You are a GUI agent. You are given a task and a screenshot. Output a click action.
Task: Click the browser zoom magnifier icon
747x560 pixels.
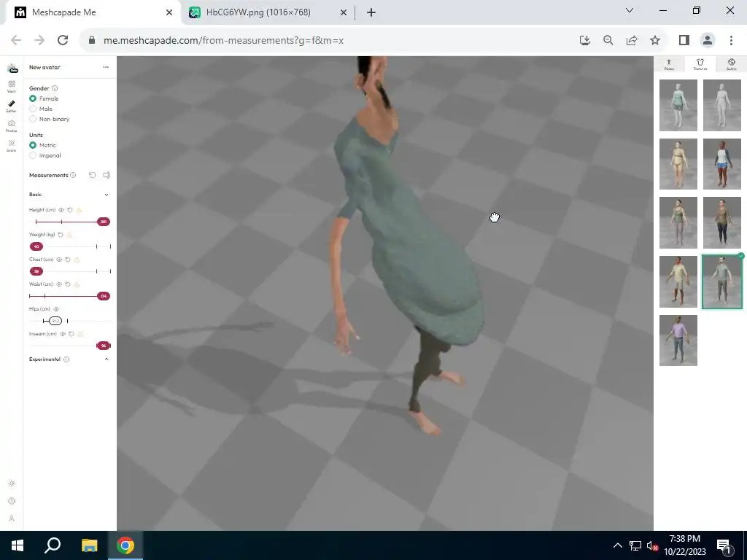click(x=608, y=41)
